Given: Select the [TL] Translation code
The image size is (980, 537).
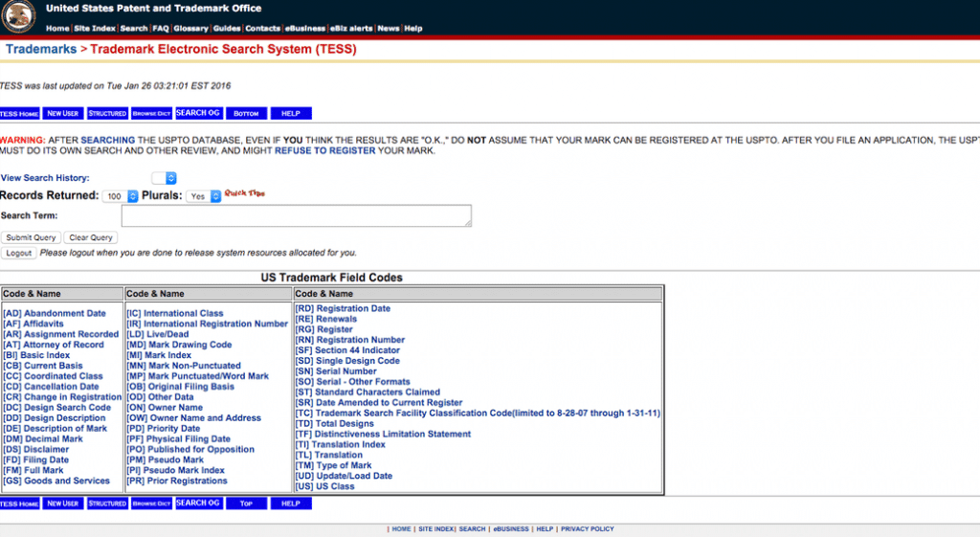Looking at the screenshot, I should (329, 455).
